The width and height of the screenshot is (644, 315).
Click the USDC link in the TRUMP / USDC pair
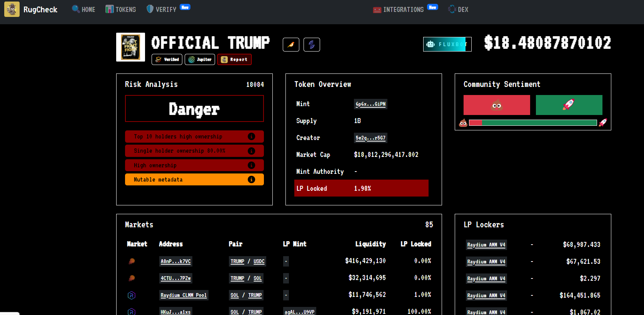(259, 262)
